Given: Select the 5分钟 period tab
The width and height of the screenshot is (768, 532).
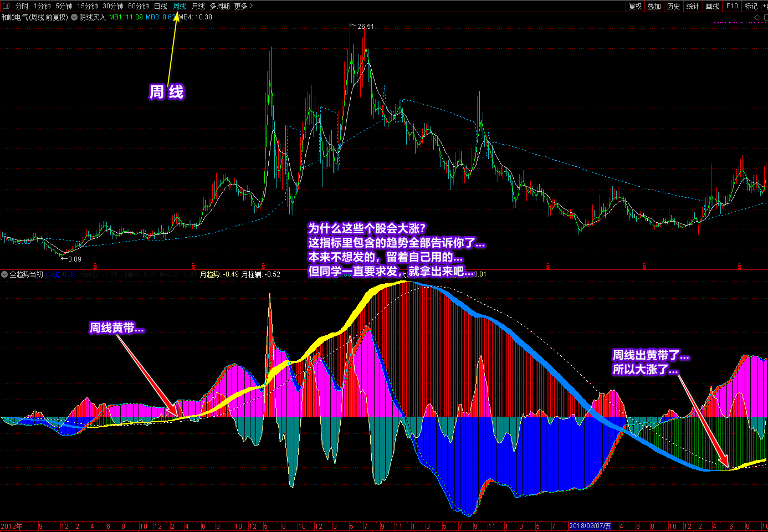Looking at the screenshot, I should pyautogui.click(x=64, y=6).
